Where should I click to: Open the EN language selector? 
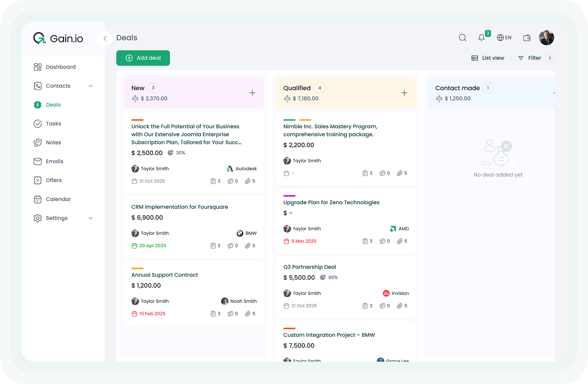point(504,38)
